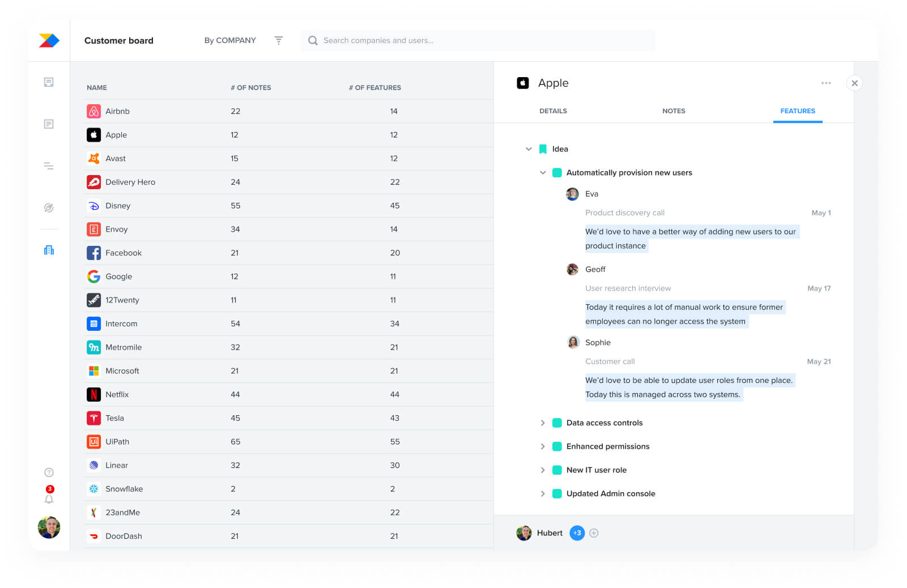This screenshot has width=907, height=588.
Task: Open the second document icon in sidebar
Action: (x=49, y=124)
